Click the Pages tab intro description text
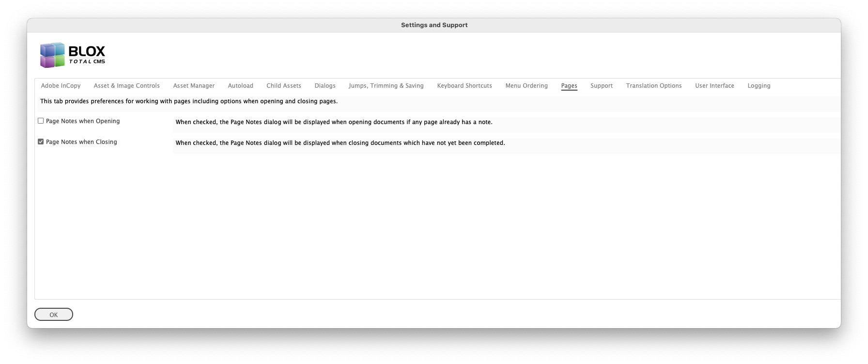868x364 pixels. point(189,101)
